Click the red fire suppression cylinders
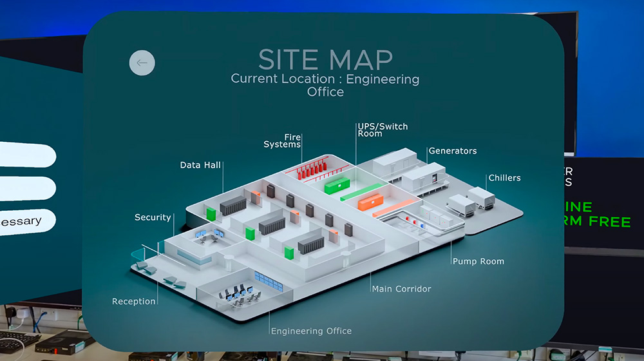This screenshot has width=644, height=361. (312, 171)
